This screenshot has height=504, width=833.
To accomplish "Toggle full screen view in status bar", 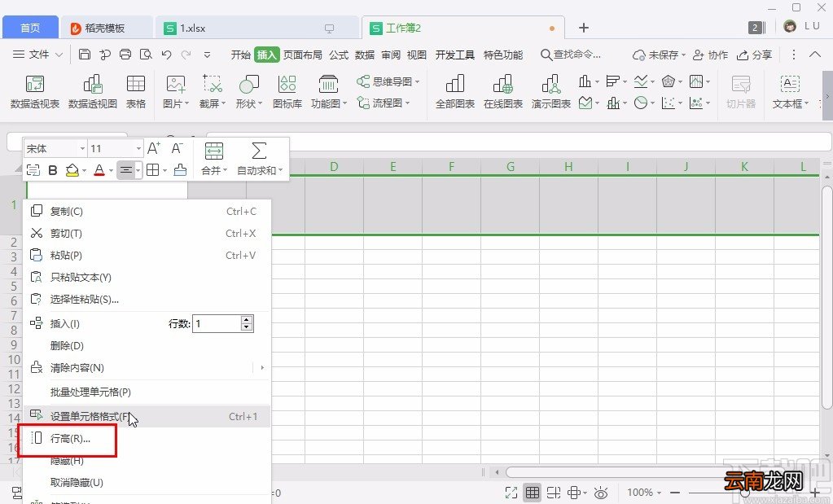I will (x=511, y=493).
